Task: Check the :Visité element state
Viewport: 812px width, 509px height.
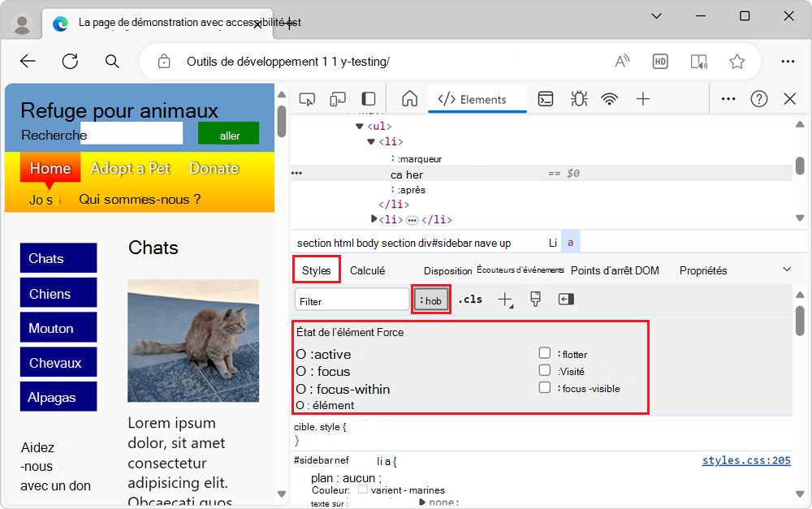Action: [x=544, y=370]
